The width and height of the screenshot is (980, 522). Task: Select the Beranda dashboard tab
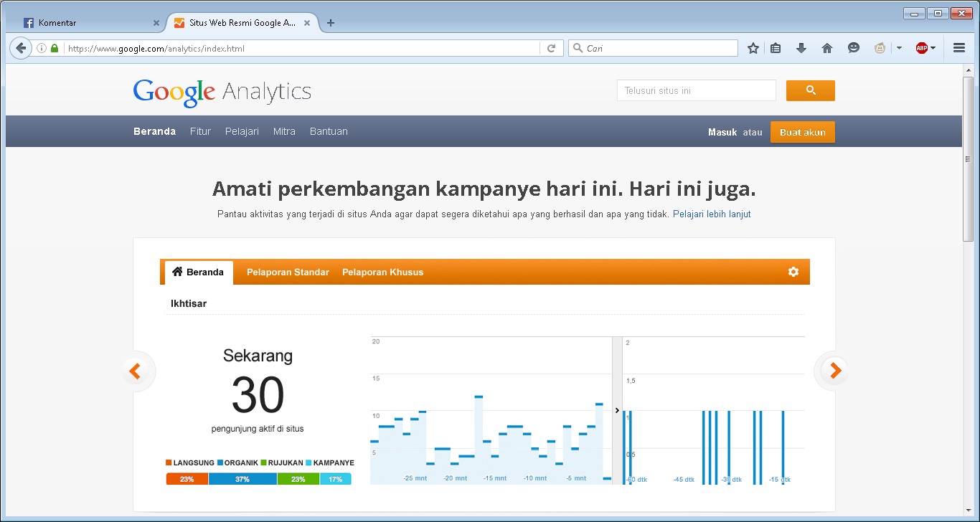tap(199, 272)
